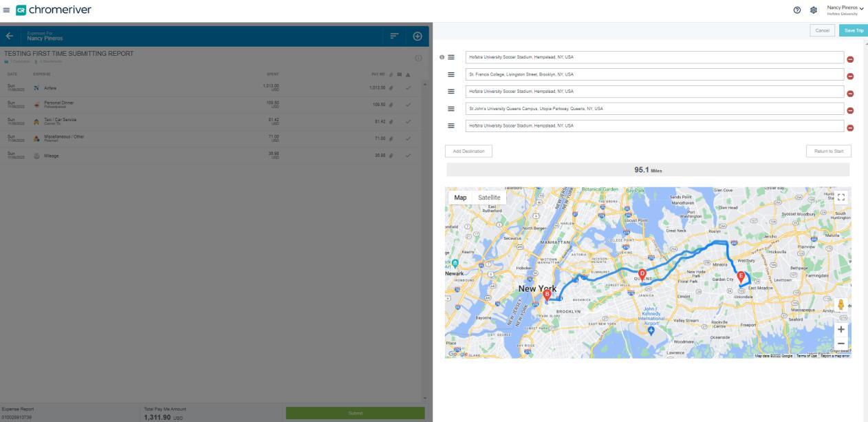Open the Terms of Use link
Image resolution: width=868 pixels, height=422 pixels.
tap(807, 355)
